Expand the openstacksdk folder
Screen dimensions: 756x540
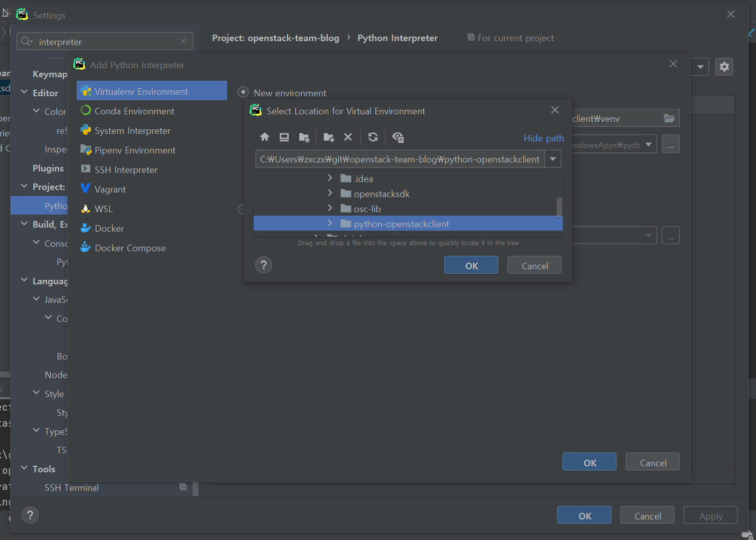[x=330, y=193]
